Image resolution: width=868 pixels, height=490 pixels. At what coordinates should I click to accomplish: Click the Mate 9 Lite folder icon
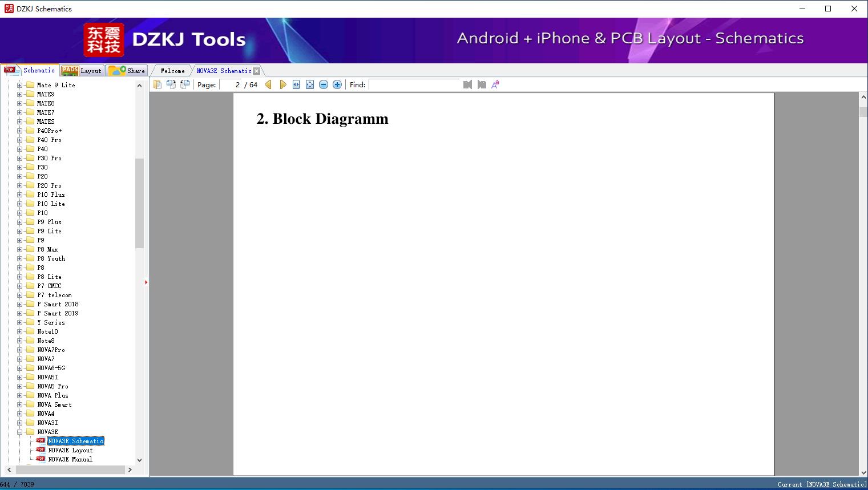[30, 85]
